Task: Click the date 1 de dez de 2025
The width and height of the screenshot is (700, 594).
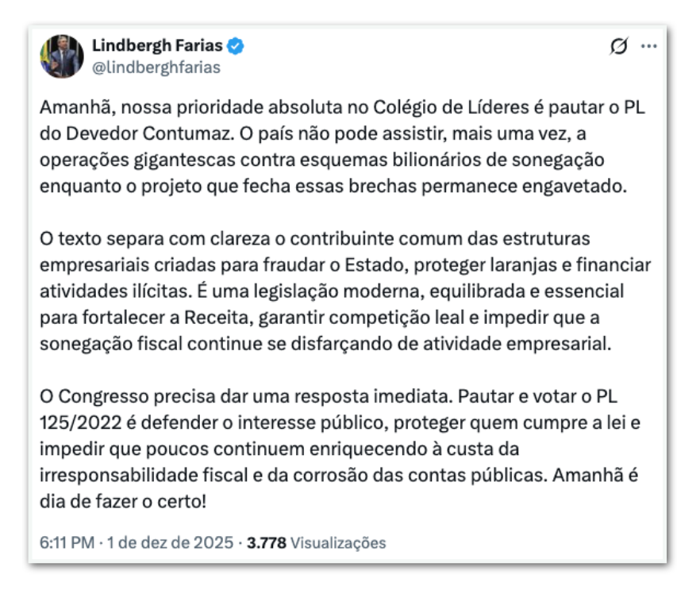Action: [x=168, y=543]
